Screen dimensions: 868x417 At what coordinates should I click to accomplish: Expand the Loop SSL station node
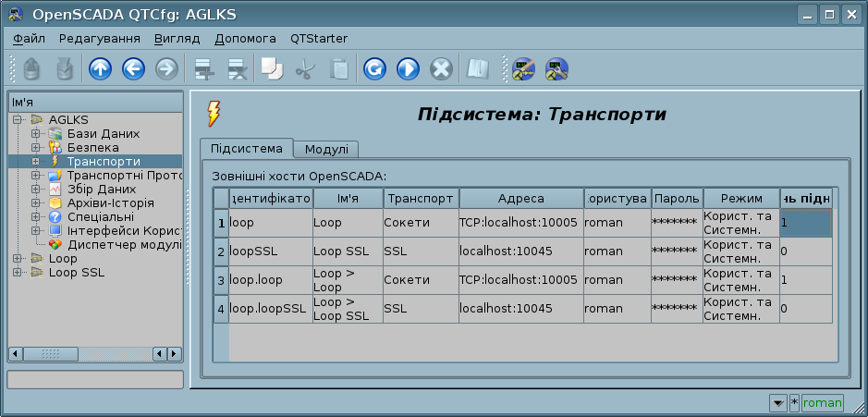pos(17,272)
